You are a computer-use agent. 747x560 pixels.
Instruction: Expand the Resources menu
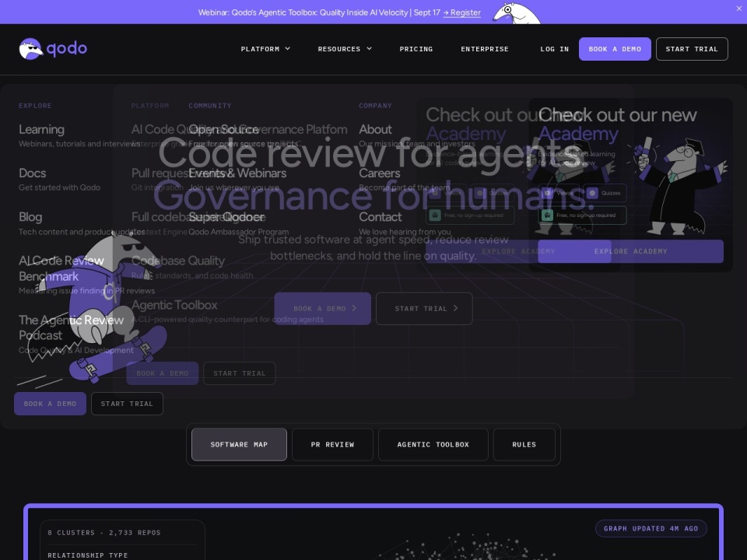(x=345, y=49)
